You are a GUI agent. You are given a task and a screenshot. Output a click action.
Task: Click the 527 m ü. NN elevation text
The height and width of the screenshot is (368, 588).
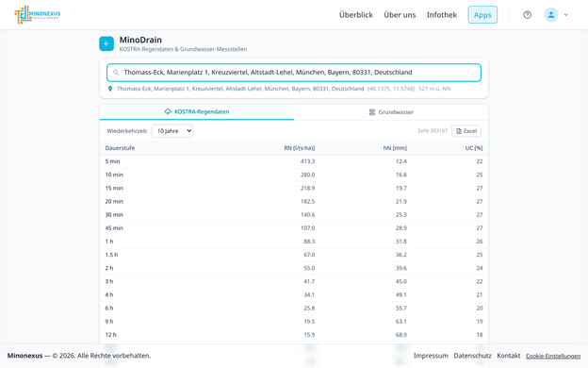[x=434, y=89]
